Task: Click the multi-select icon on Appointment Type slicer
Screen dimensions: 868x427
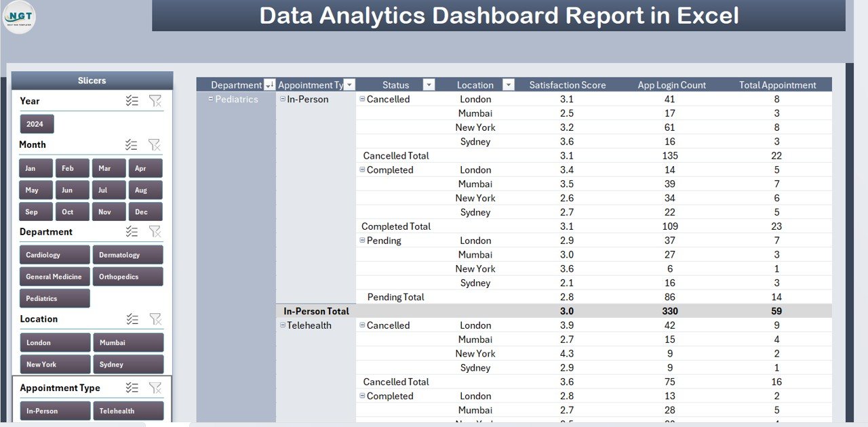Action: [x=133, y=387]
